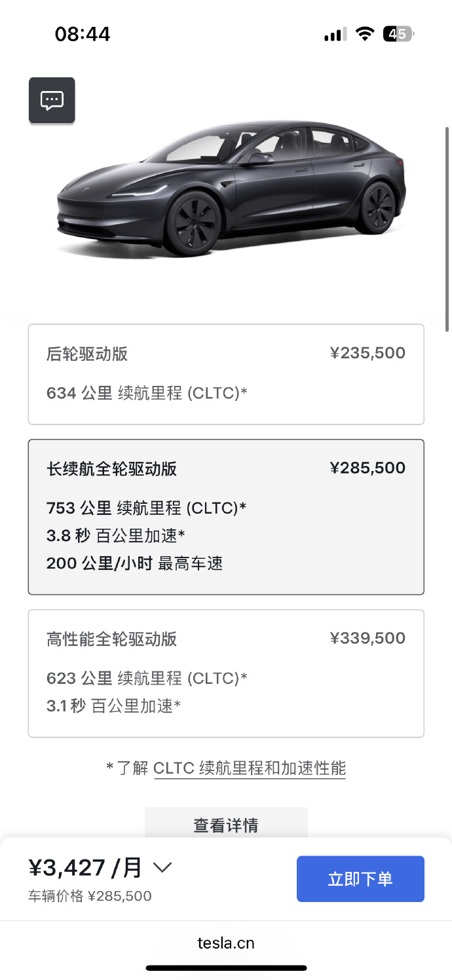Tap the 车辆价格 ¥285,500 text
The width and height of the screenshot is (452, 980).
(x=90, y=895)
